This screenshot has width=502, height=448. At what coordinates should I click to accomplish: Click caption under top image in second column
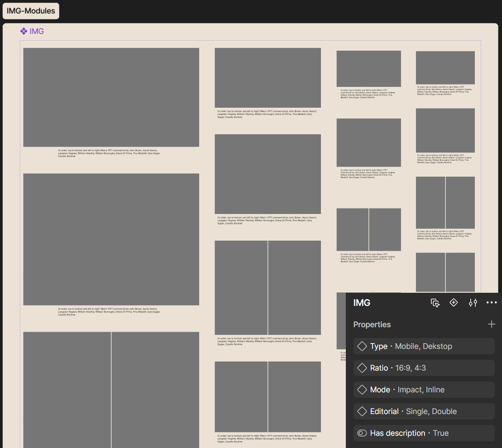(268, 114)
